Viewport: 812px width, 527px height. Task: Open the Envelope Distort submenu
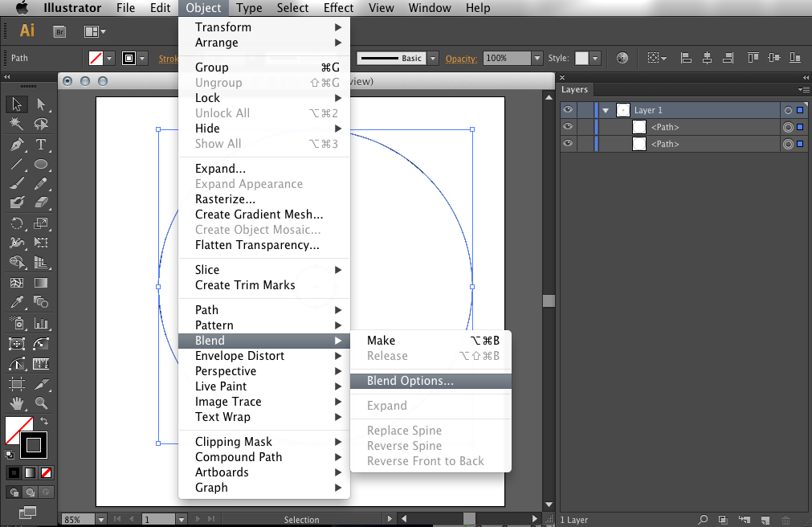pos(264,356)
